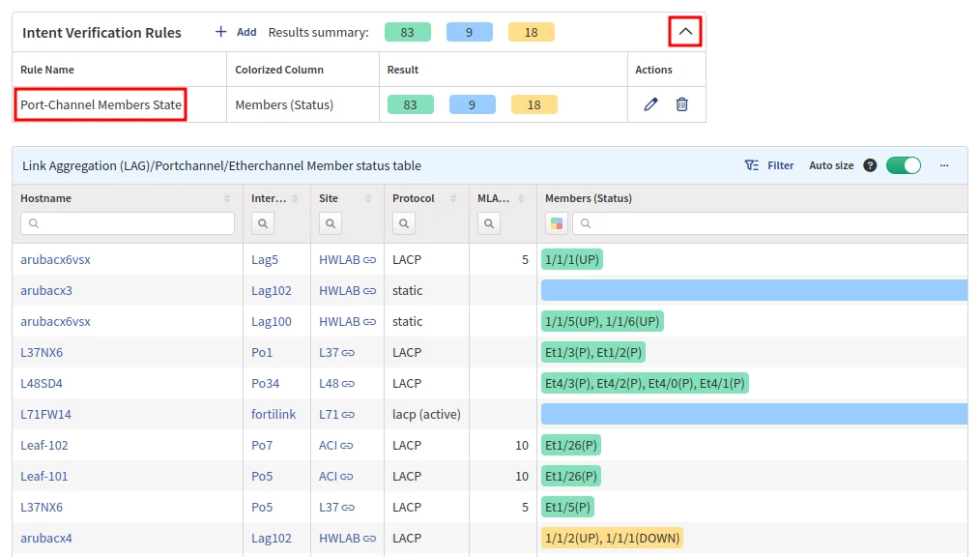Click the search icon under MLAG column
The width and height of the screenshot is (980, 557).
(489, 223)
